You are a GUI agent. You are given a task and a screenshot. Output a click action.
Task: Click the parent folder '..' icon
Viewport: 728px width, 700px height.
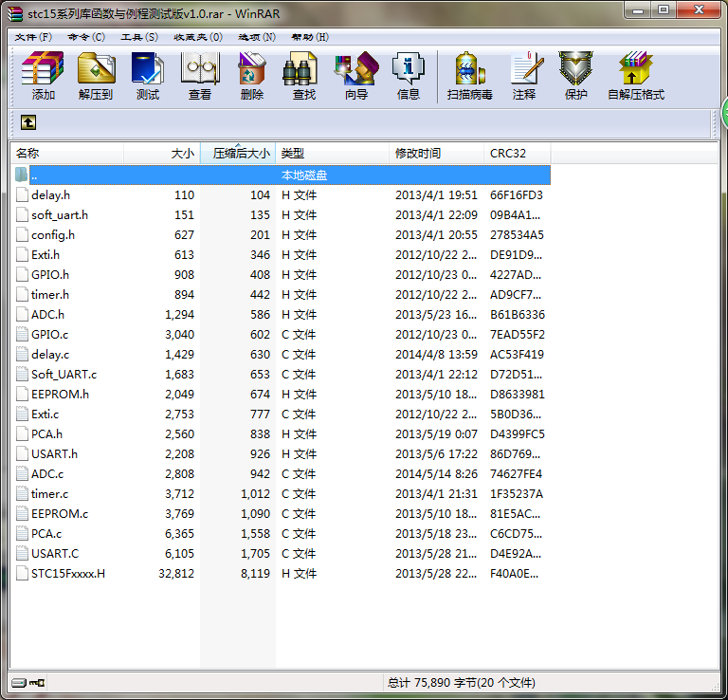coord(21,175)
